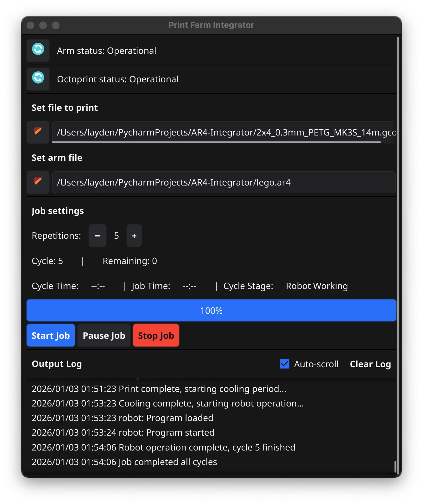Clear Log output

pyautogui.click(x=370, y=364)
